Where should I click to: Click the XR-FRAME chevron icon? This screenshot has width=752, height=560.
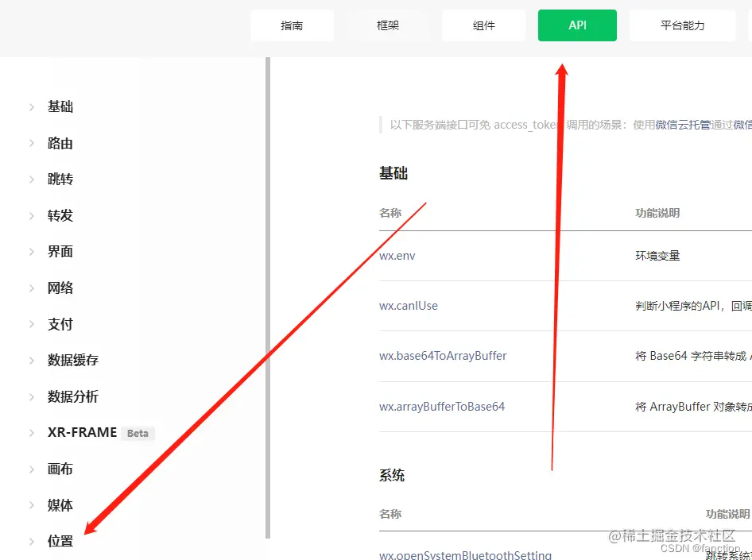point(30,433)
